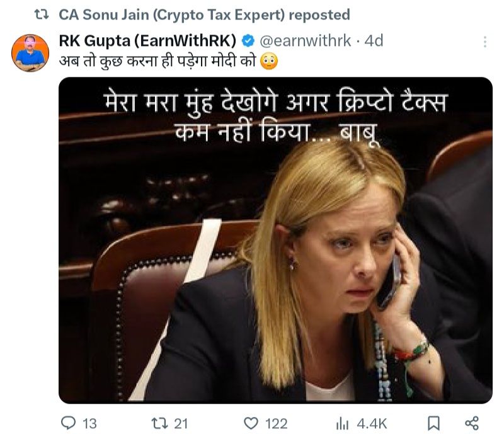504x434 pixels.
Task: Click the Hindi tweet text with flushed emoji
Action: [x=168, y=61]
